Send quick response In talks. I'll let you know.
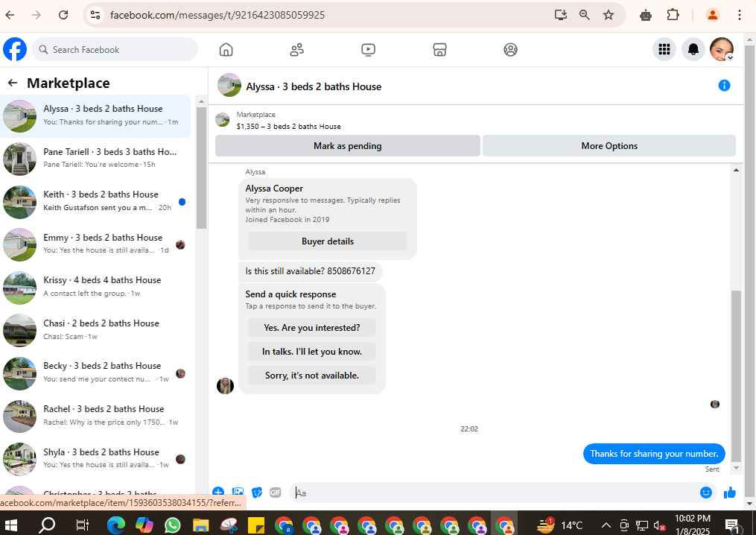 (x=312, y=352)
